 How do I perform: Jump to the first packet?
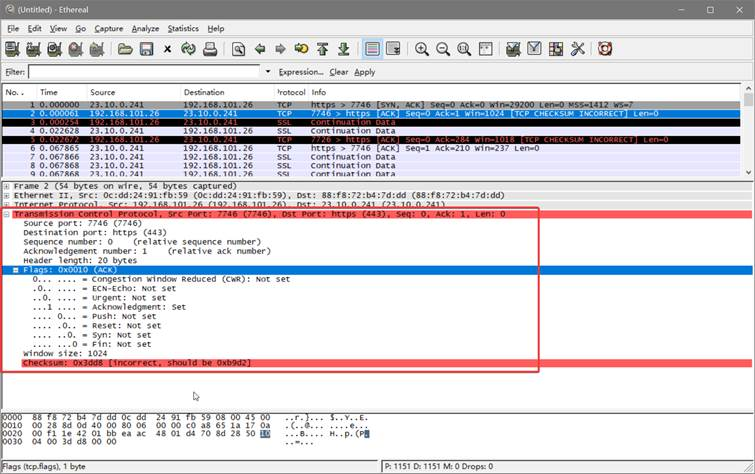[323, 49]
